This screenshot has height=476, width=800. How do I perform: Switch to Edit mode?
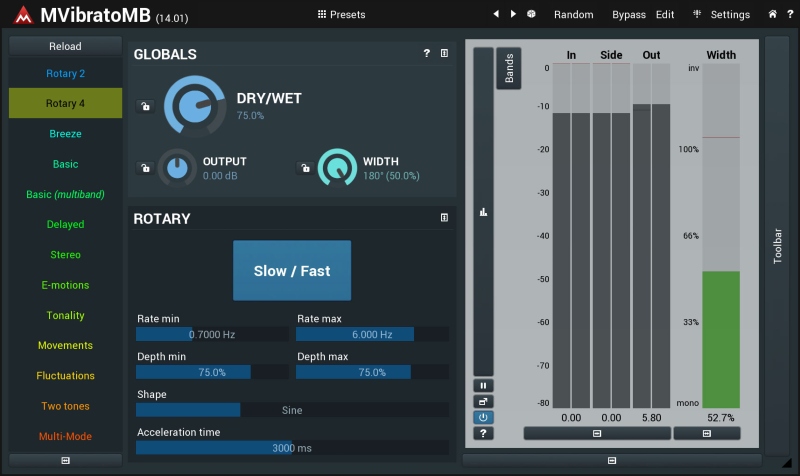(665, 14)
